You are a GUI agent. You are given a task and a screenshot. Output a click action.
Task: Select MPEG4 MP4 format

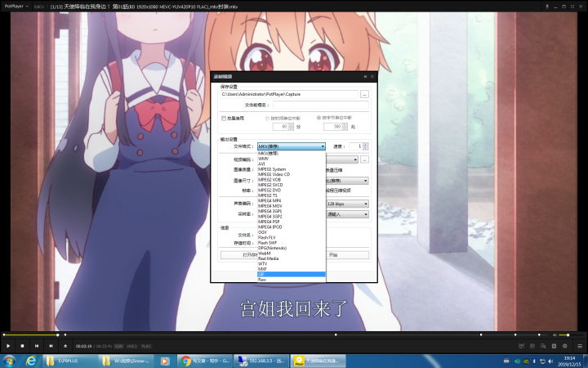292,201
